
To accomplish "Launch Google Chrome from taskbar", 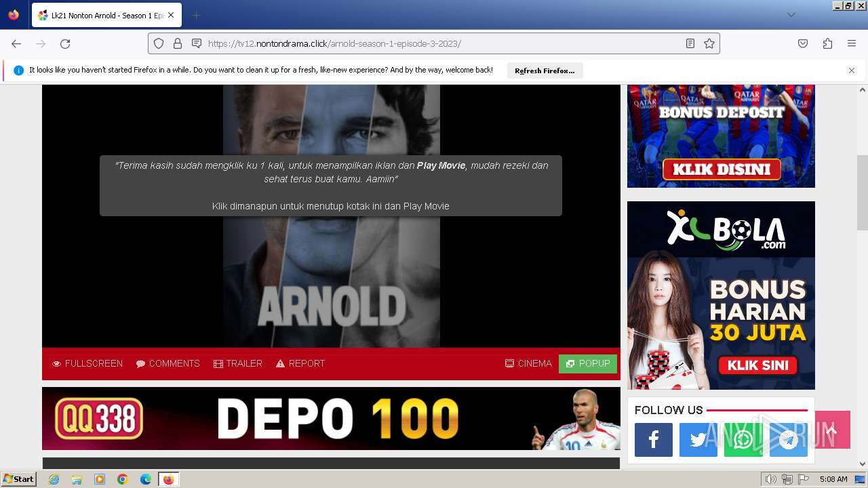I will [x=123, y=479].
